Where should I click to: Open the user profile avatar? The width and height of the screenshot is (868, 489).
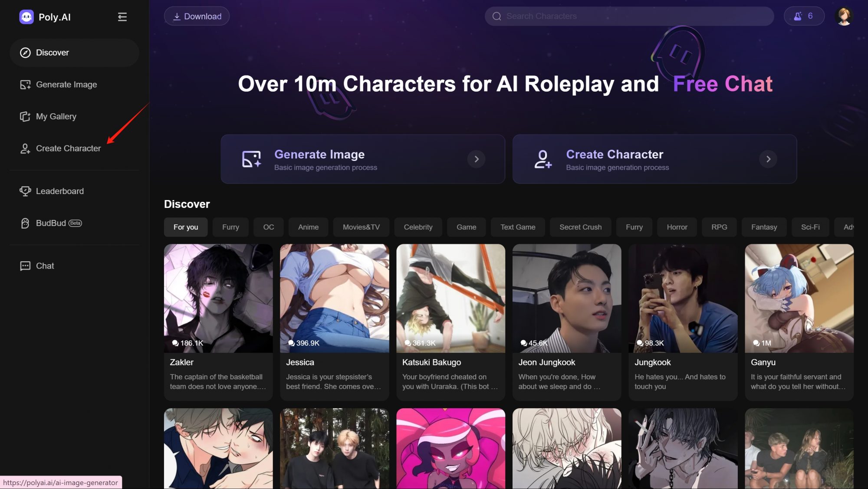844,16
